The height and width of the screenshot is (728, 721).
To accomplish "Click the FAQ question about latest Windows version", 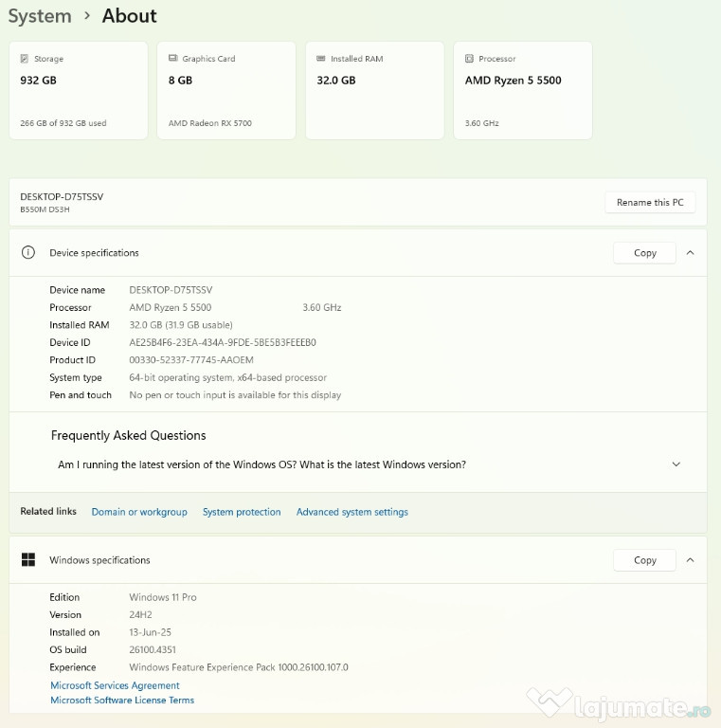I will coord(261,464).
